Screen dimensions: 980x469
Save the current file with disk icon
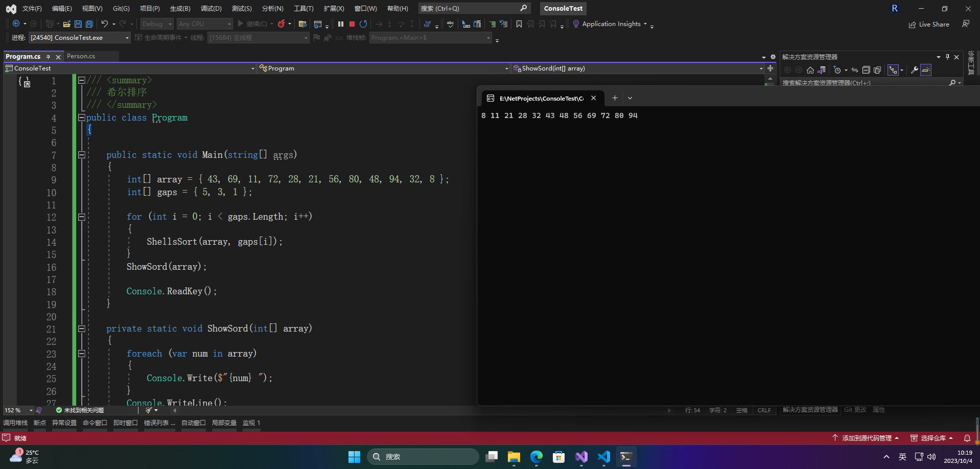pyautogui.click(x=78, y=24)
